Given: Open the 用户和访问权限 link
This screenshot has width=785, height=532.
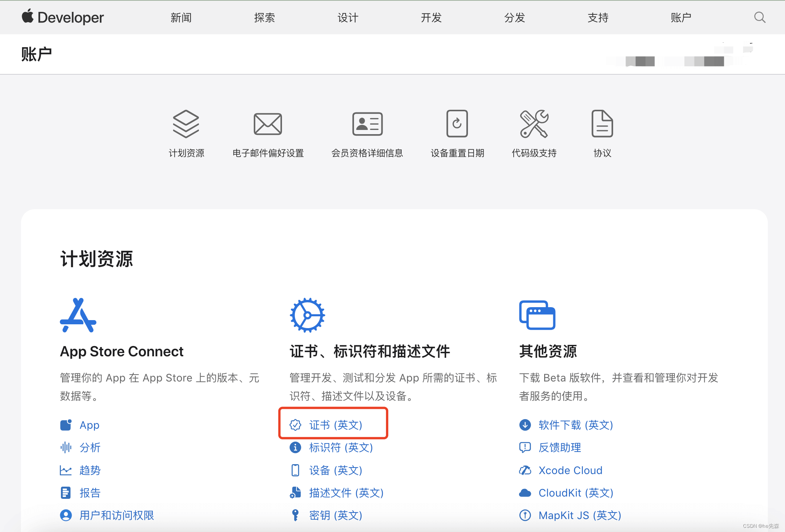Looking at the screenshot, I should pyautogui.click(x=117, y=515).
